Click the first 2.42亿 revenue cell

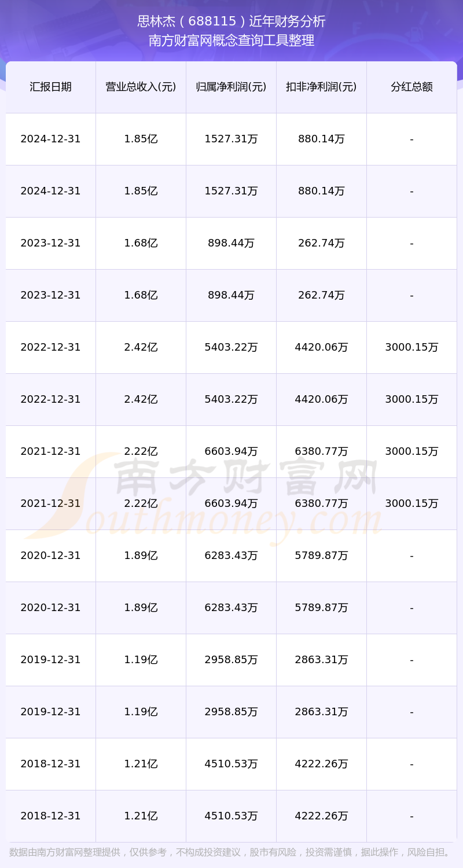[141, 347]
